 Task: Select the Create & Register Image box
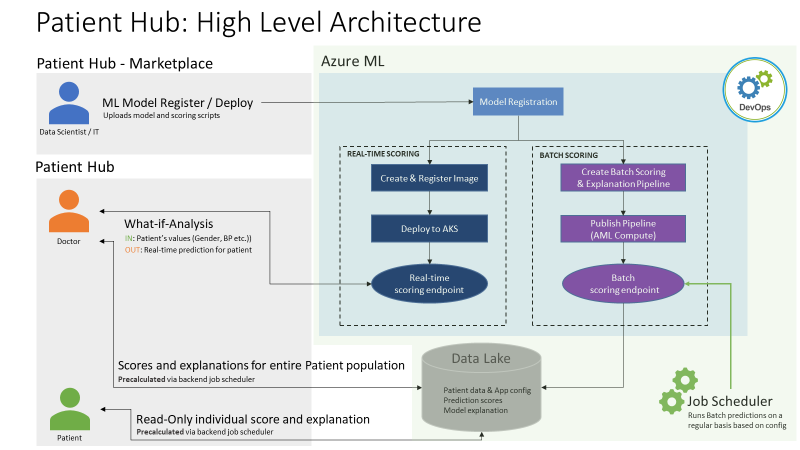429,178
